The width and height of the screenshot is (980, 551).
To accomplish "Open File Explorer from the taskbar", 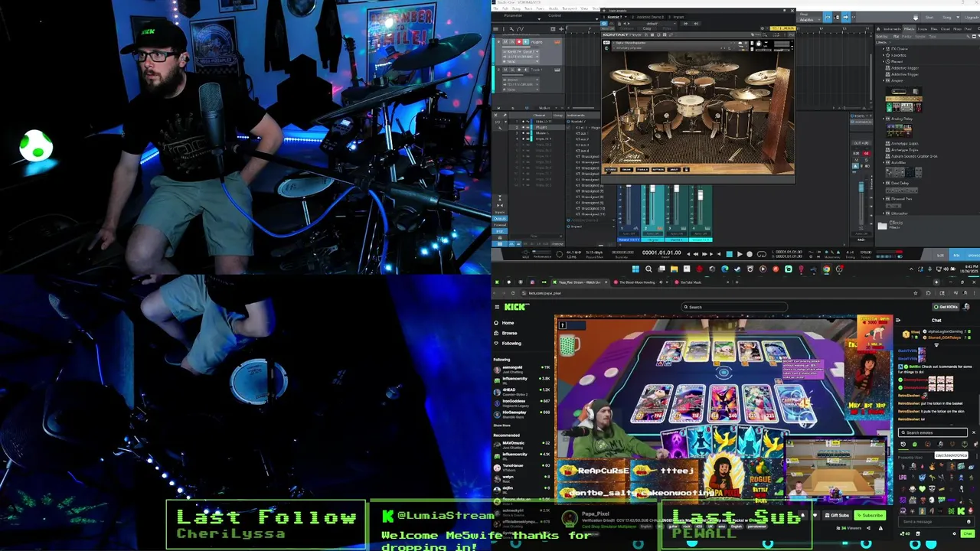I will [x=675, y=269].
